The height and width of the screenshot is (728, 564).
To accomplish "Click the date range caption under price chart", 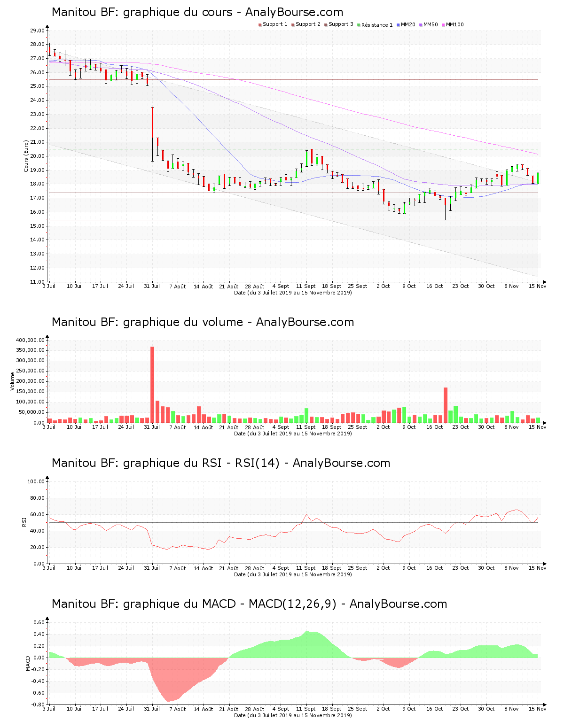I will click(x=293, y=293).
